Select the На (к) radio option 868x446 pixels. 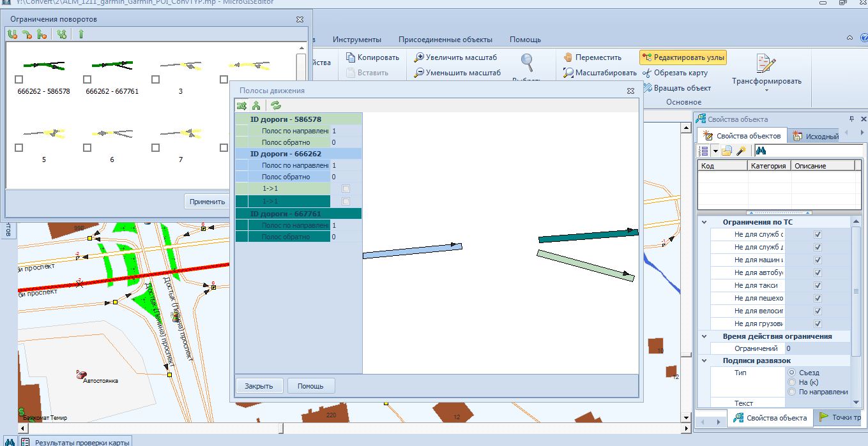[792, 382]
